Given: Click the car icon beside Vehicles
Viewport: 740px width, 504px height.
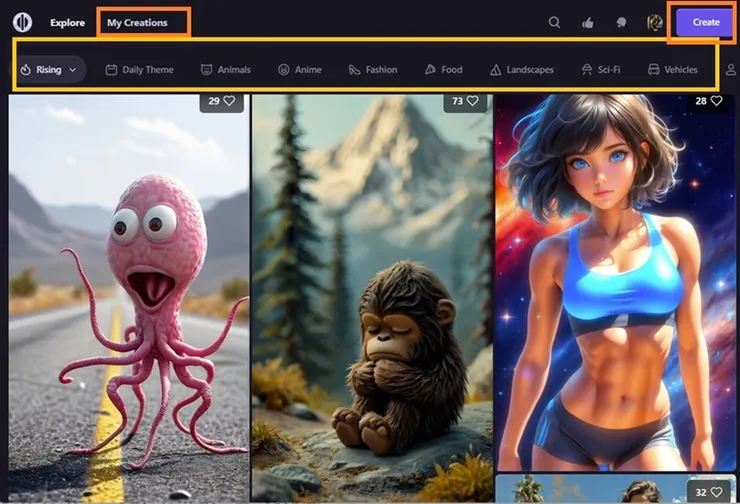Looking at the screenshot, I should point(654,70).
